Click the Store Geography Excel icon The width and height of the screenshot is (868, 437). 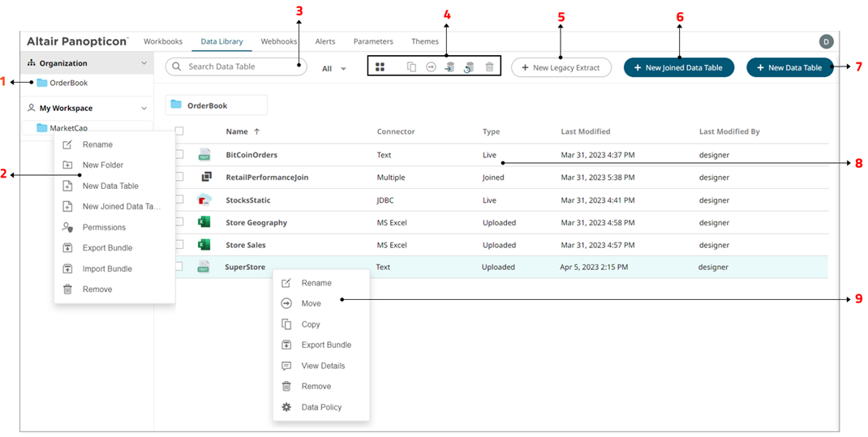pyautogui.click(x=204, y=222)
